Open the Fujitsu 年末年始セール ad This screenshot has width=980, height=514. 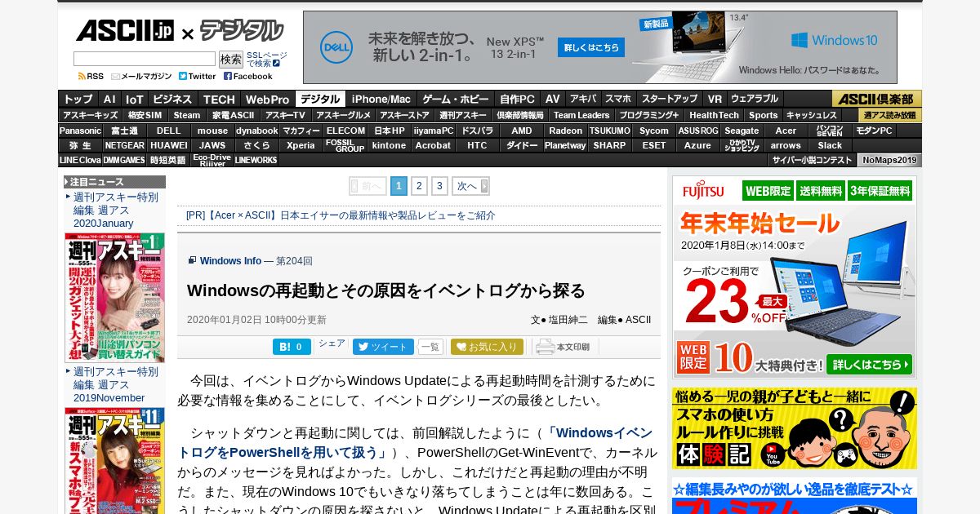[x=795, y=277]
